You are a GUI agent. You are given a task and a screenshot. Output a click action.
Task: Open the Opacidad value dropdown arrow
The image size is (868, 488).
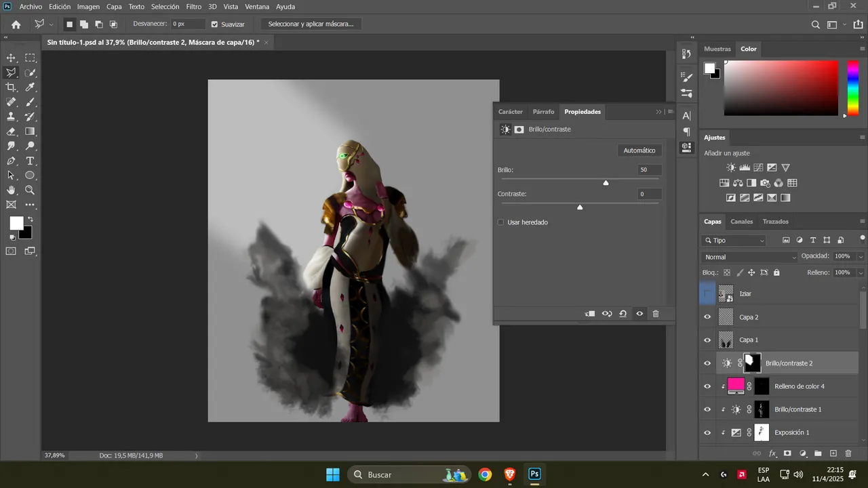click(861, 257)
